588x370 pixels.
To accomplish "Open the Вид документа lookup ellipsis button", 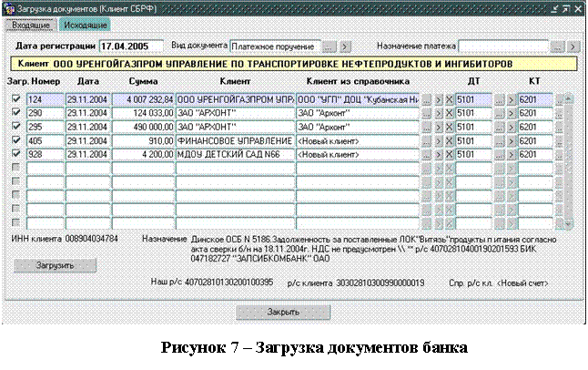I will tap(329, 47).
